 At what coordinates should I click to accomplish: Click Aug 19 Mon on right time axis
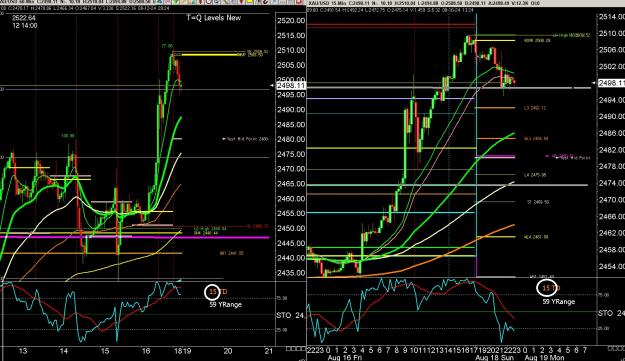pos(544,357)
